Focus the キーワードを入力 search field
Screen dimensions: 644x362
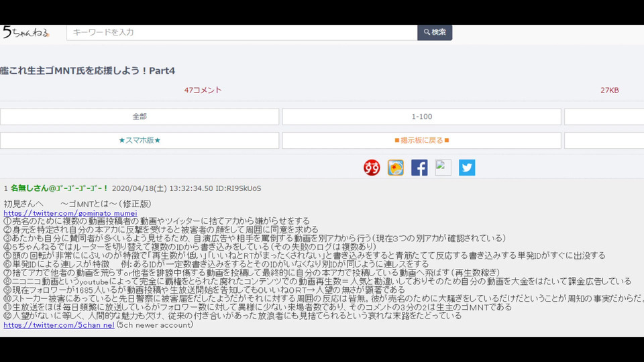(x=242, y=32)
